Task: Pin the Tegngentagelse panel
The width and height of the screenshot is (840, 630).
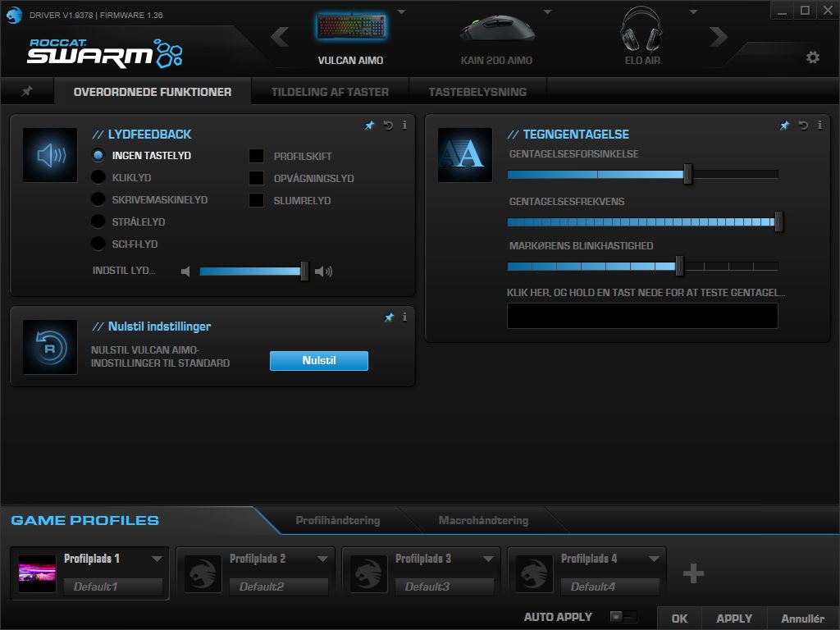Action: click(x=784, y=126)
